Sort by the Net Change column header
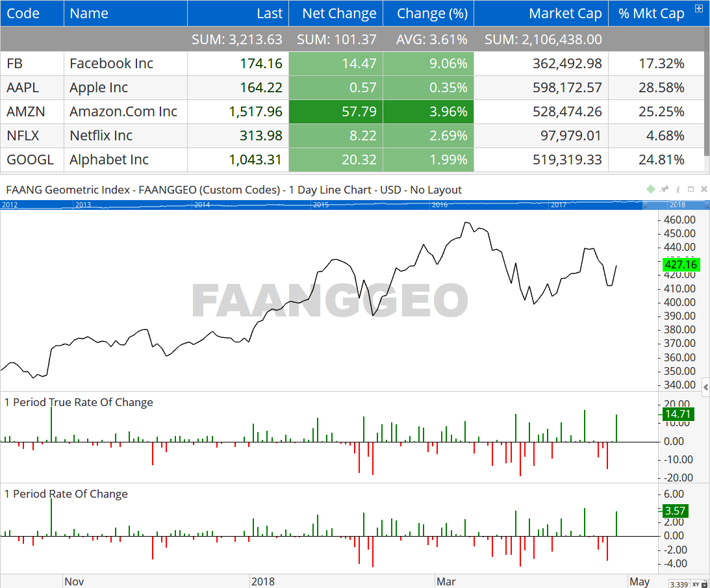The width and height of the screenshot is (710, 588). (336, 13)
